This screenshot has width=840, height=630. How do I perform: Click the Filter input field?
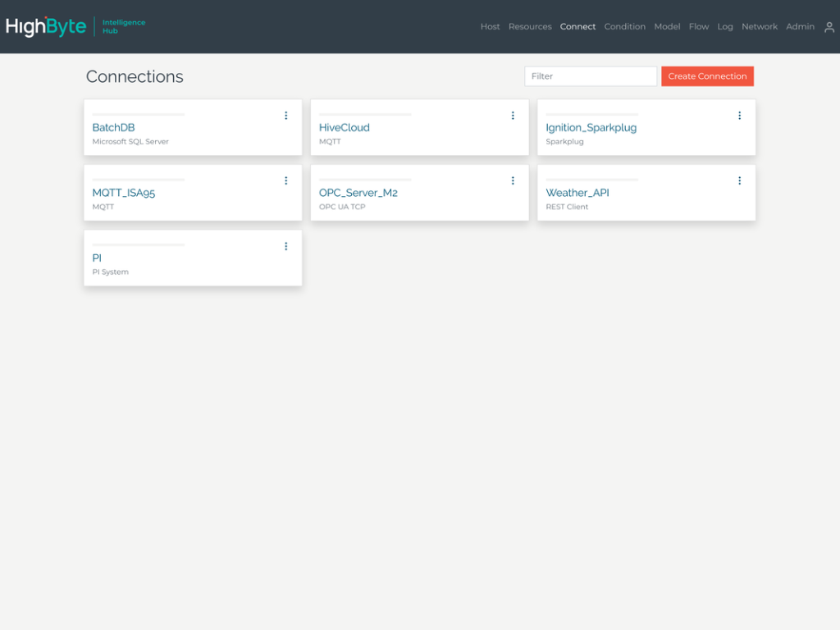[x=590, y=76]
